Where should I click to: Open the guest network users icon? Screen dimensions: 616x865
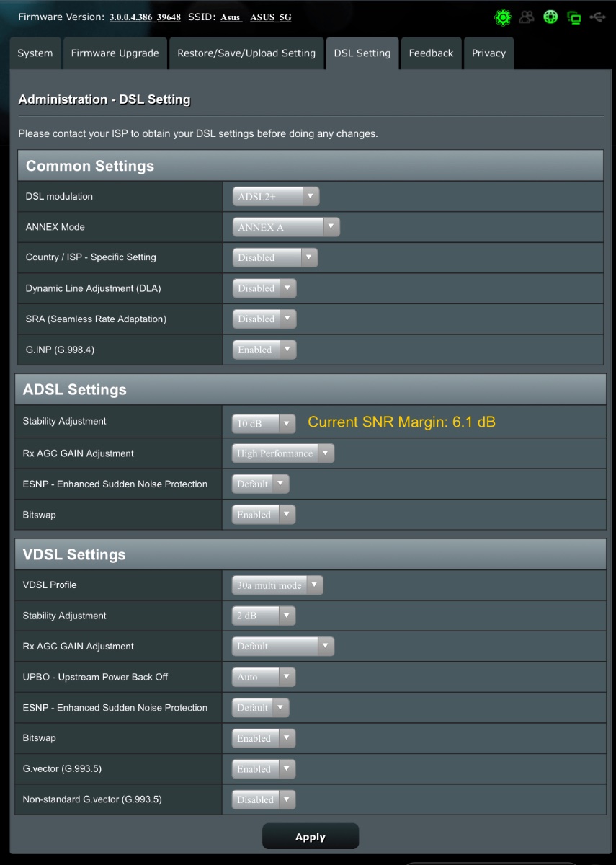click(527, 17)
